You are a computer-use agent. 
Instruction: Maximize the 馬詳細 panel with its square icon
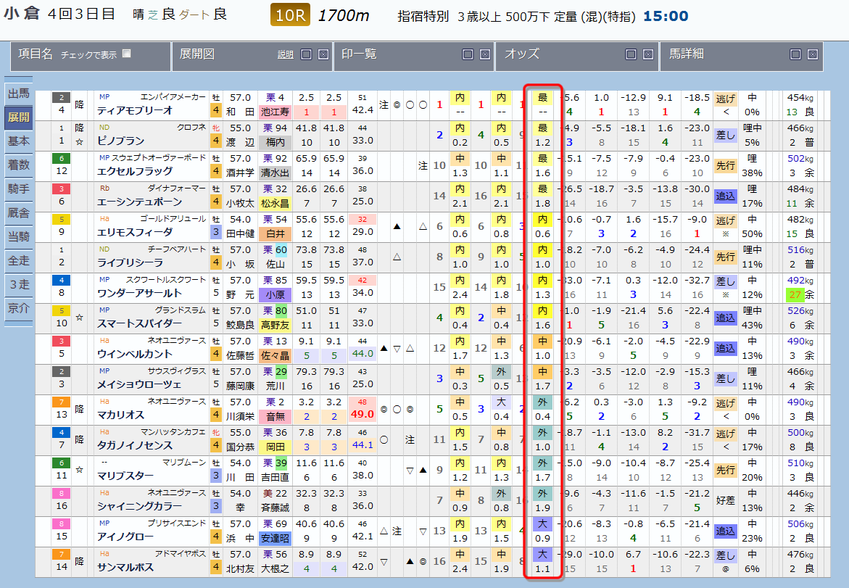(x=796, y=54)
